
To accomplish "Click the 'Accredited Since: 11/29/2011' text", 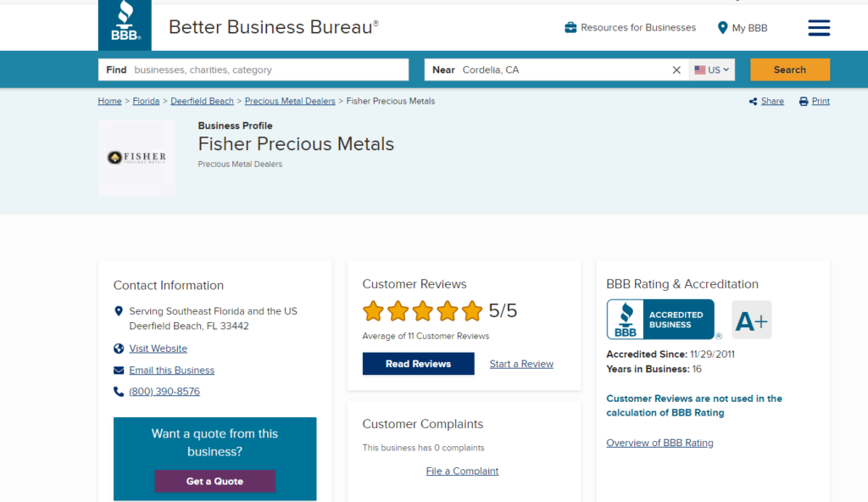I will tap(670, 354).
